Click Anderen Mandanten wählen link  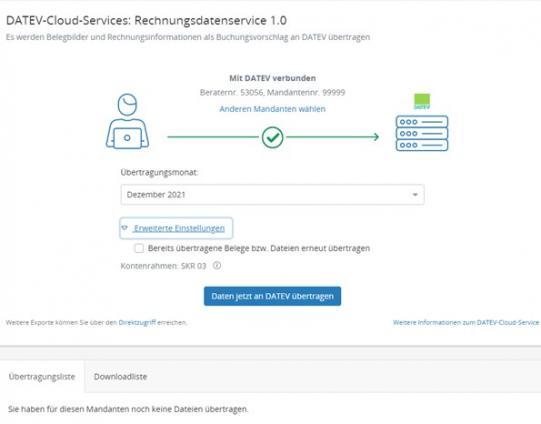click(x=272, y=109)
